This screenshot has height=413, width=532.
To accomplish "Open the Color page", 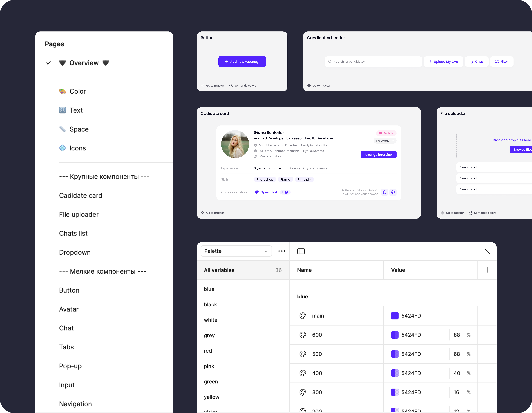I will click(78, 91).
